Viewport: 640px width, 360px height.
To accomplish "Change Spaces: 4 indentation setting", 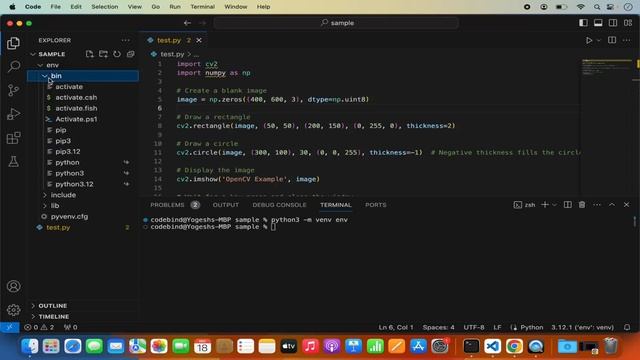I will [x=438, y=327].
